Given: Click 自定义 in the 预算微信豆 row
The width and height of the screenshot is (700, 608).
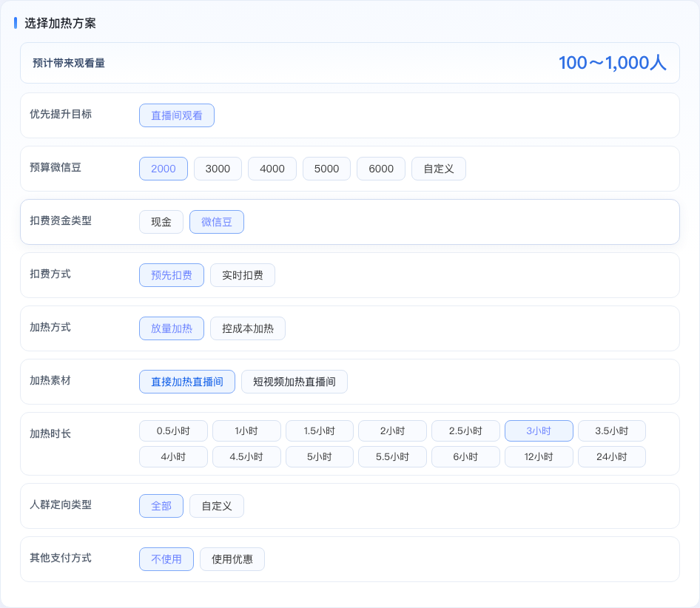Looking at the screenshot, I should click(x=439, y=169).
